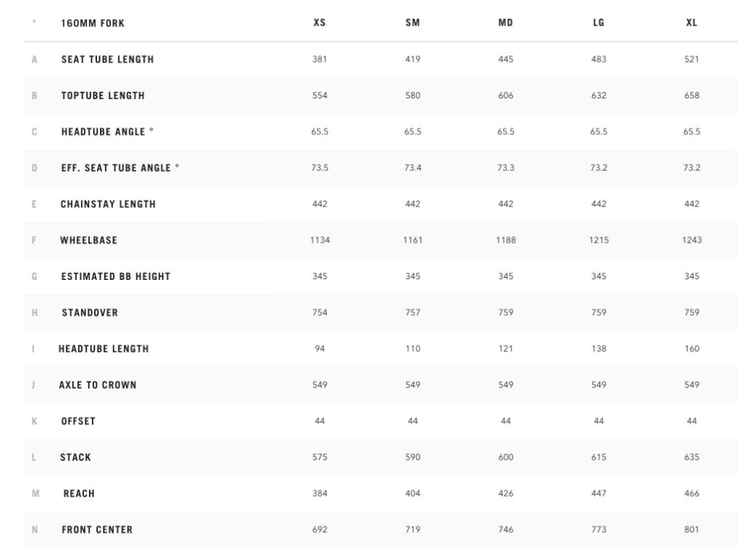Select the reach value 447 for LG
Viewport: 747px width, 560px height.
(x=598, y=494)
